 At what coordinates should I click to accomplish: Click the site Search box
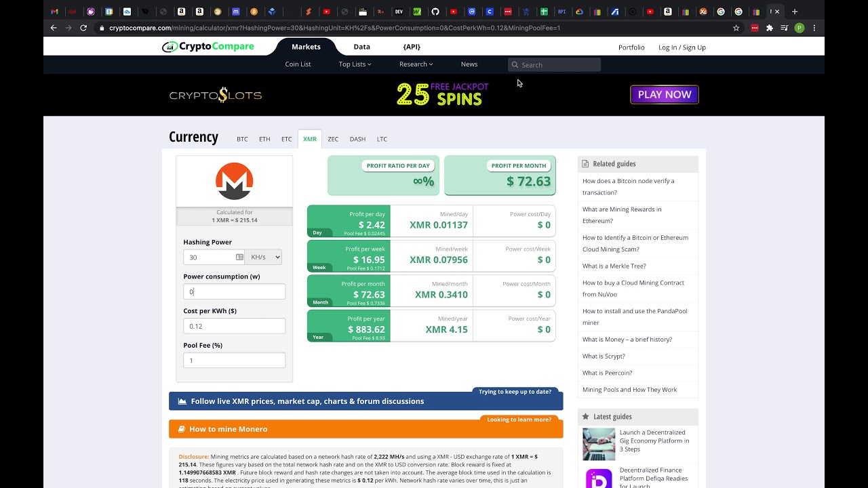pos(554,65)
